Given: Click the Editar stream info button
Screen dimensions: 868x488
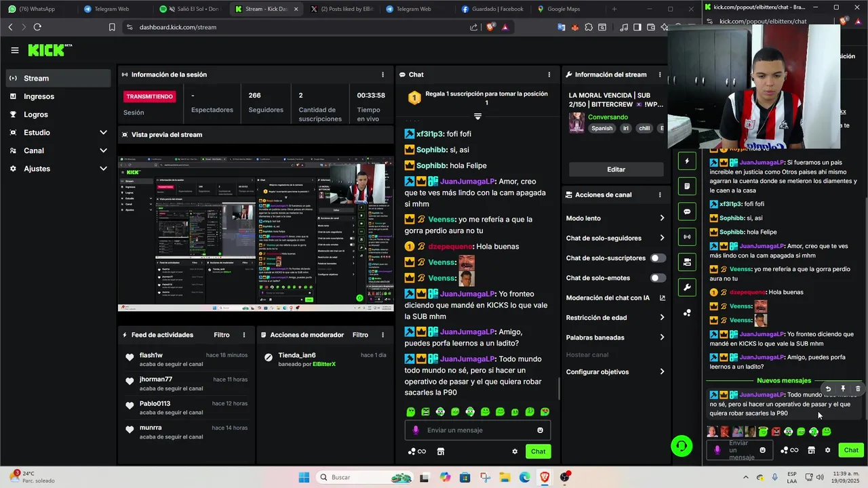Looking at the screenshot, I should click(616, 169).
